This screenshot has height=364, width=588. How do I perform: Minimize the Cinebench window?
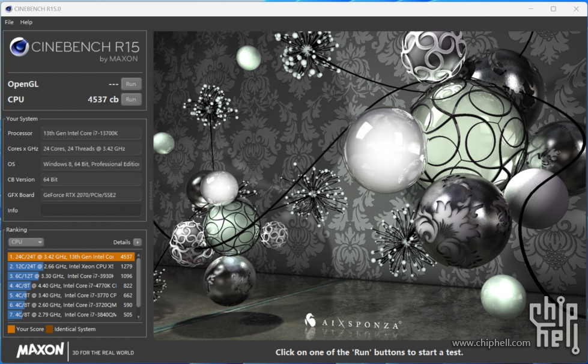click(531, 8)
